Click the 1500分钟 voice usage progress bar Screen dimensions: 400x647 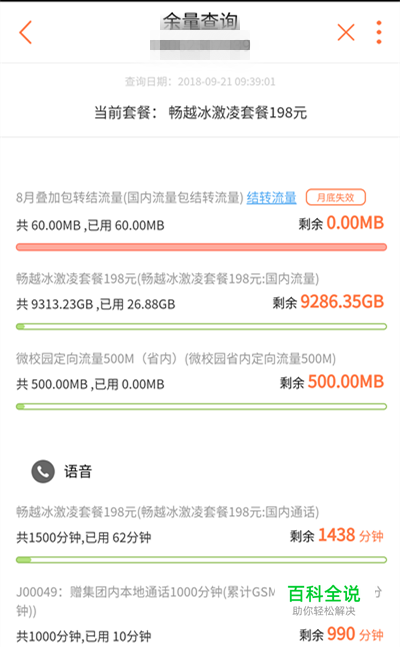tap(201, 560)
